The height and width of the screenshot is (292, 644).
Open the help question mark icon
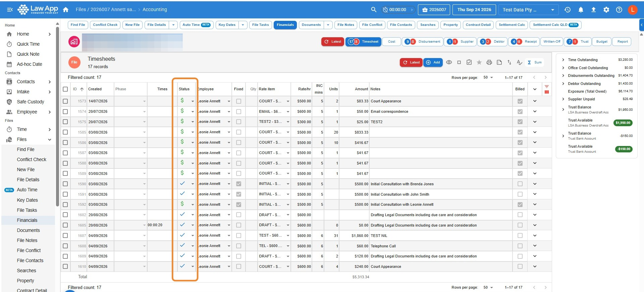tap(619, 10)
